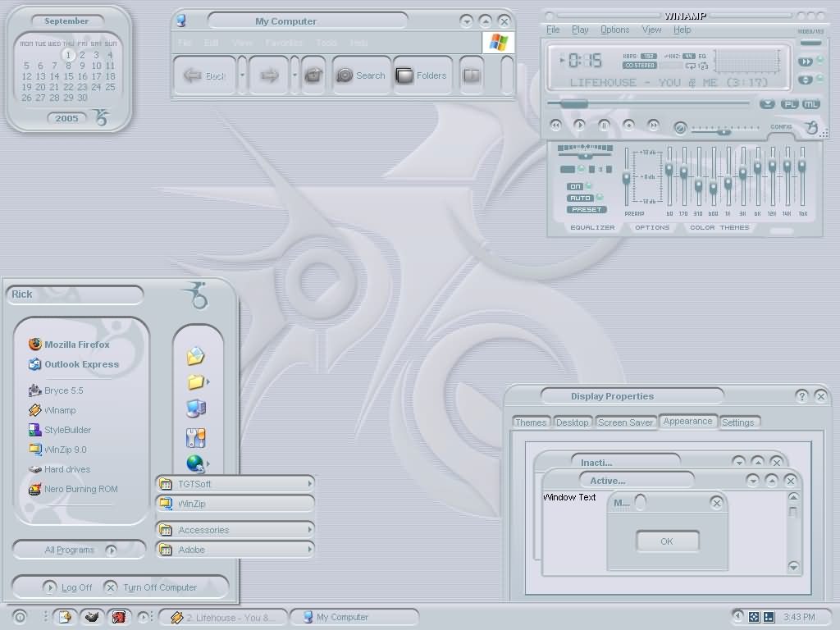Click the red dragon quick launch icon
The width and height of the screenshot is (840, 630).
[x=119, y=617]
